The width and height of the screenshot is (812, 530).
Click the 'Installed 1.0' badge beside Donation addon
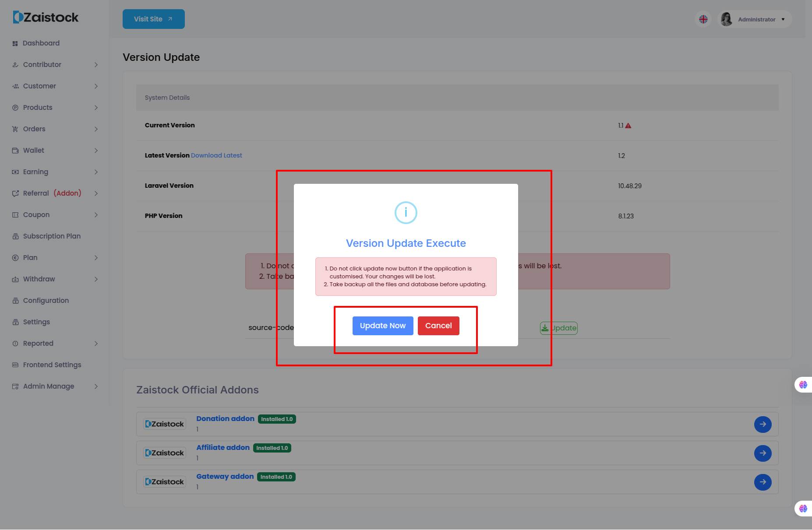tap(277, 419)
